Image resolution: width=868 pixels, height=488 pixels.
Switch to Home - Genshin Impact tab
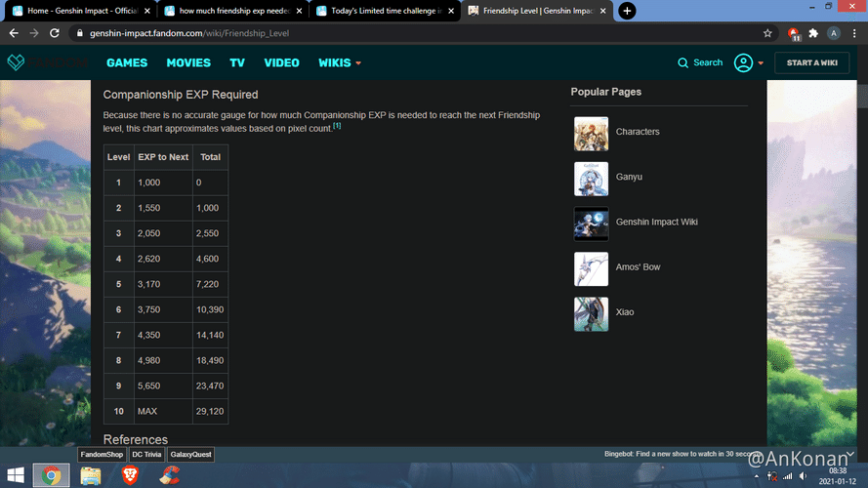[81, 11]
